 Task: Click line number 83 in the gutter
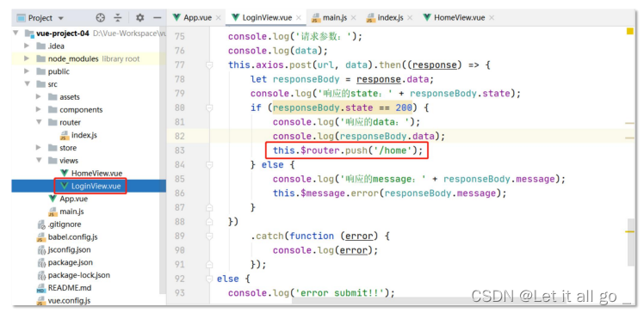[179, 150]
